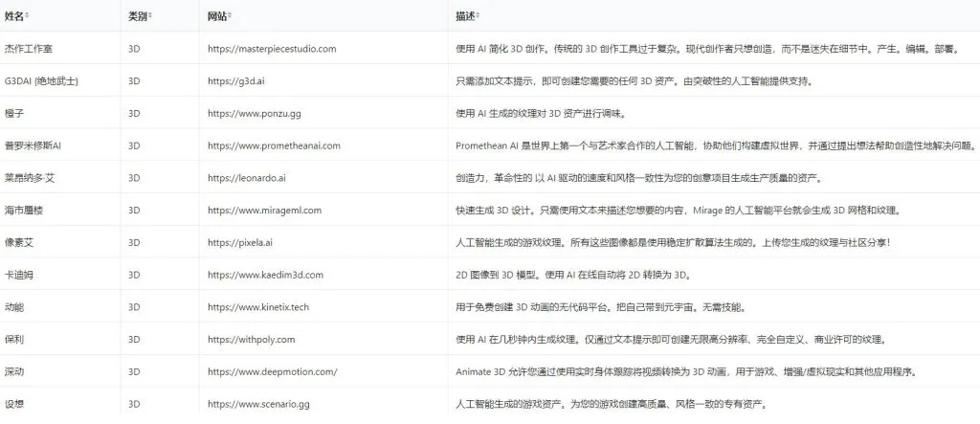Image resolution: width=980 pixels, height=424 pixels.
Task: Select the name cell 保利
Action: 14,340
